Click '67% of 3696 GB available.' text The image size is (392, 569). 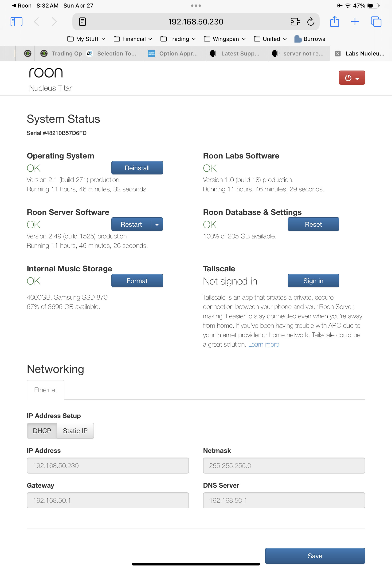coord(63,307)
